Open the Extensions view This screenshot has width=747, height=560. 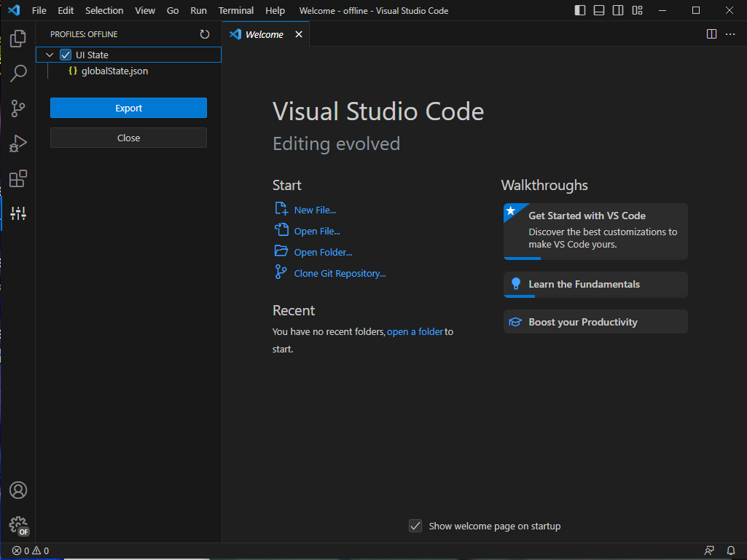click(17, 178)
